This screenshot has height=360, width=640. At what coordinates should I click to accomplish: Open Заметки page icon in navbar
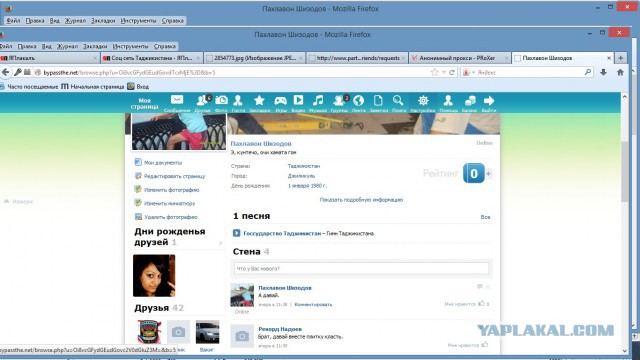click(x=378, y=100)
